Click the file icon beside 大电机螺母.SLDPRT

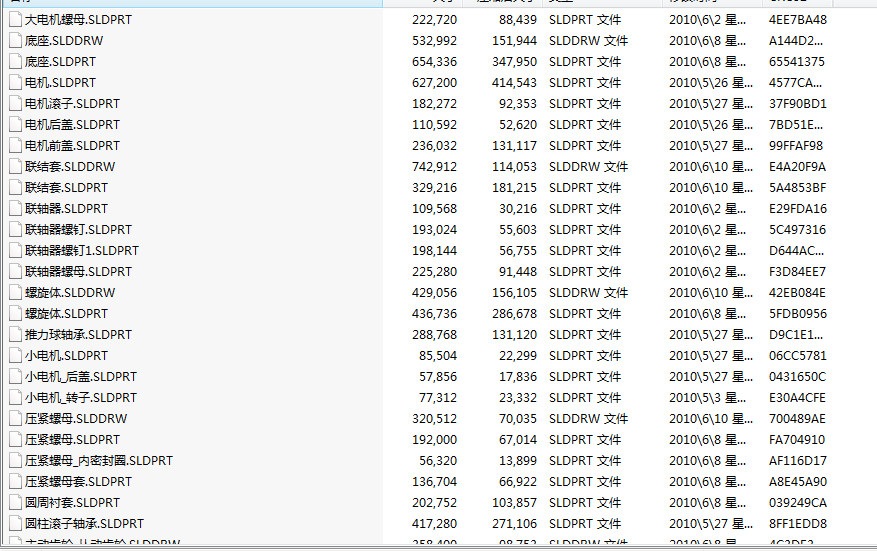[x=16, y=20]
